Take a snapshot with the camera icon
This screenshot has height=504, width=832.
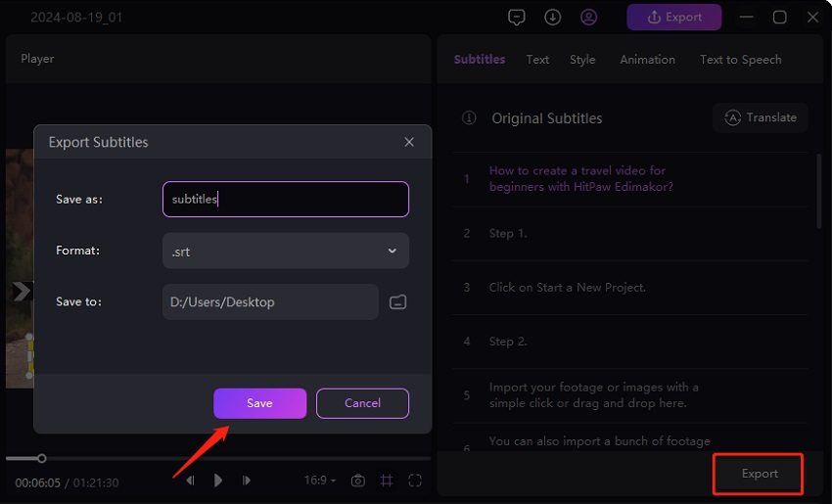[x=358, y=481]
